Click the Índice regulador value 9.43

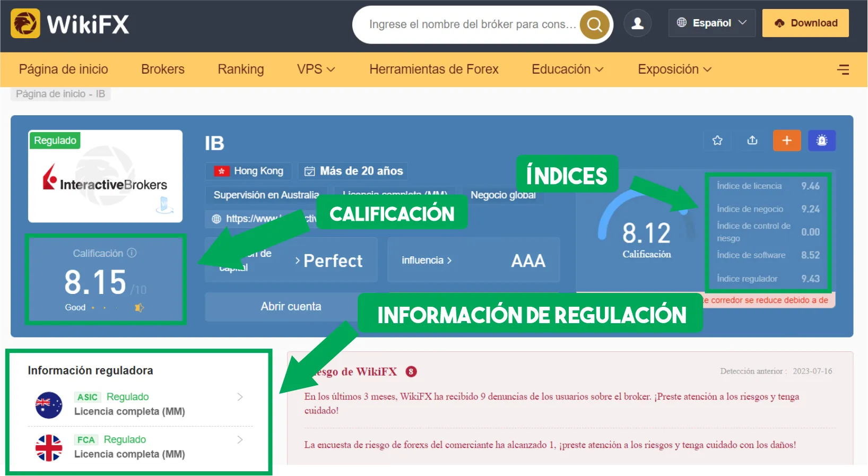pyautogui.click(x=810, y=279)
